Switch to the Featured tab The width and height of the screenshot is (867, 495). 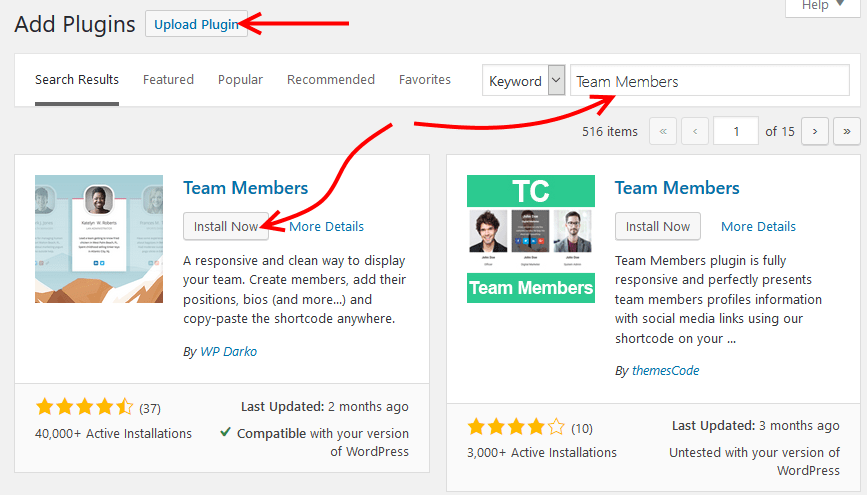168,80
